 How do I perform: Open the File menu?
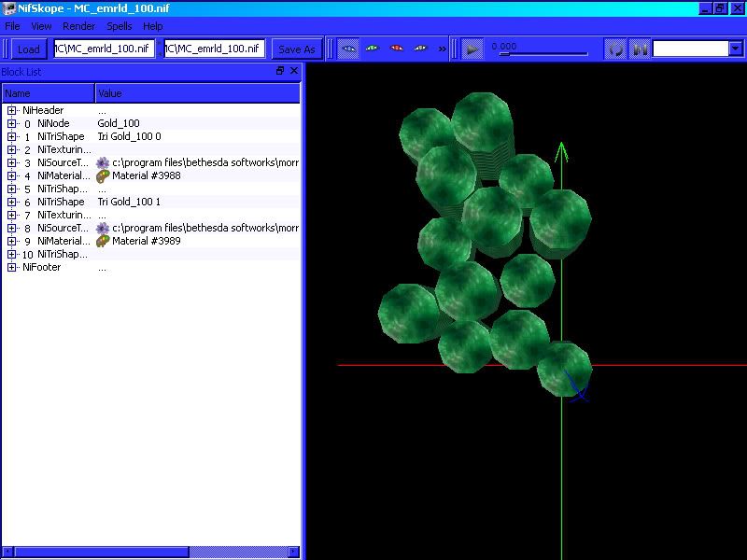[12, 26]
